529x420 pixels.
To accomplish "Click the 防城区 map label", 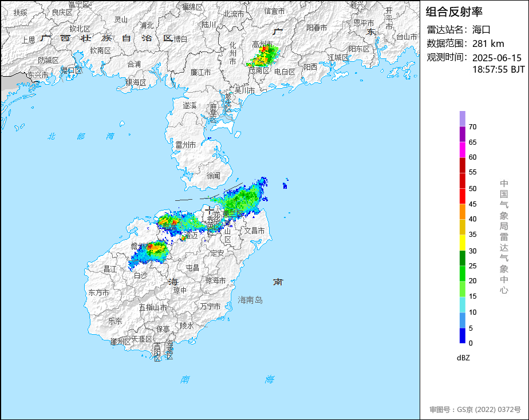I will click(x=48, y=60).
